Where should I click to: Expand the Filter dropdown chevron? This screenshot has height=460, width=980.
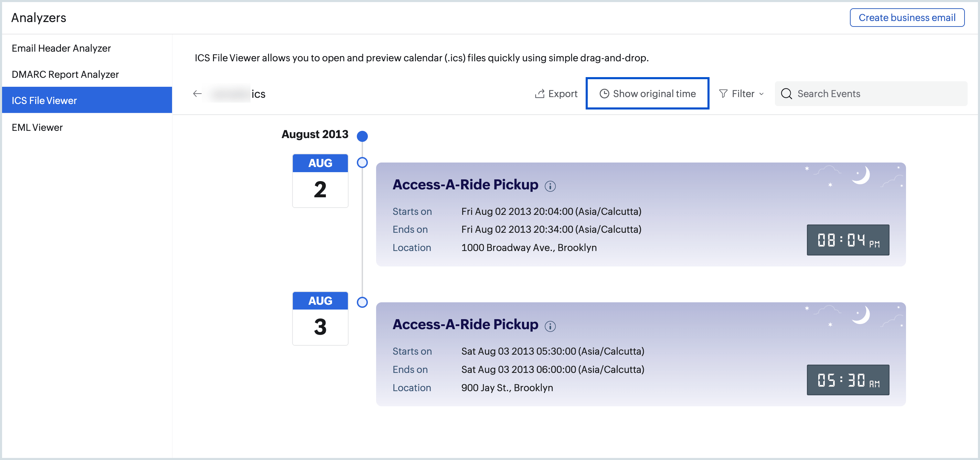[761, 94]
